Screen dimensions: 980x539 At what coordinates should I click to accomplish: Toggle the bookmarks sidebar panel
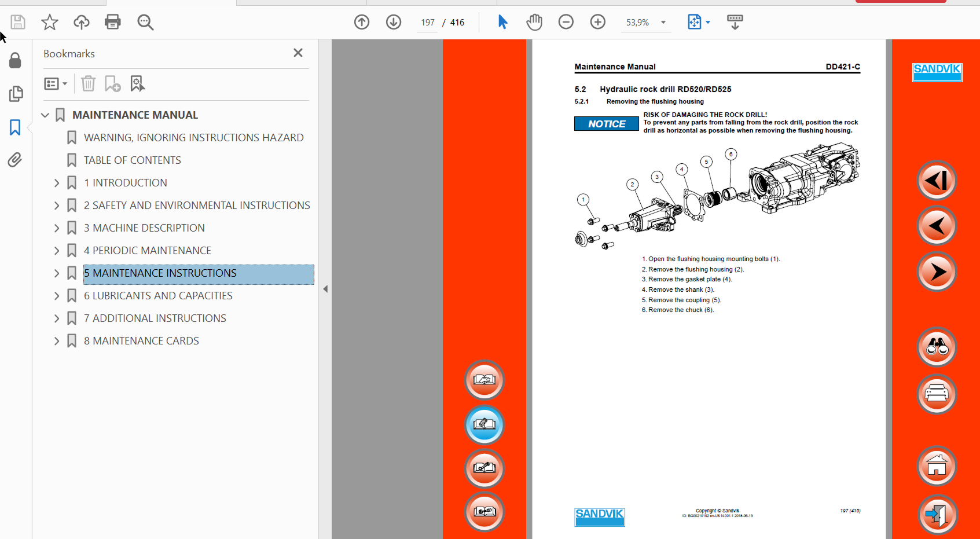click(x=15, y=127)
